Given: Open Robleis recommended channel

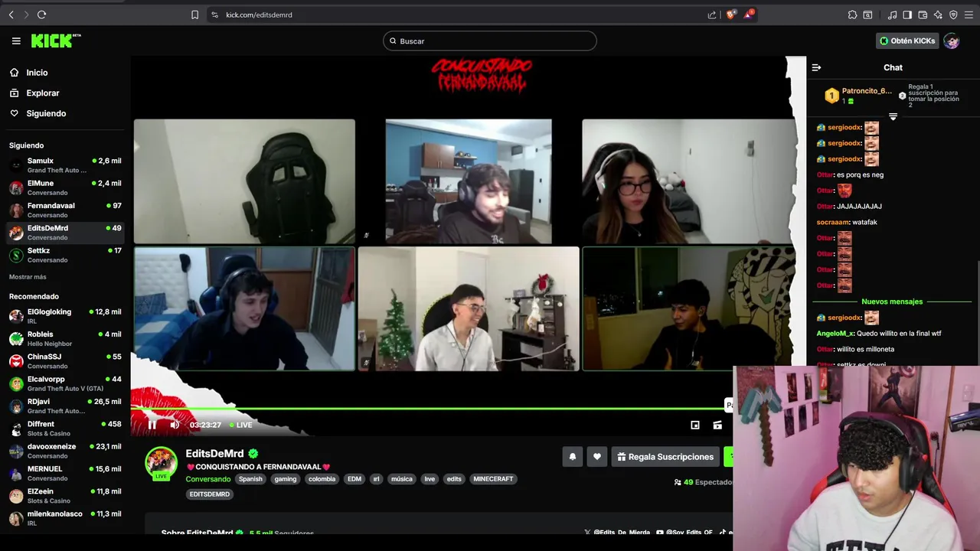Looking at the screenshot, I should pyautogui.click(x=65, y=338).
